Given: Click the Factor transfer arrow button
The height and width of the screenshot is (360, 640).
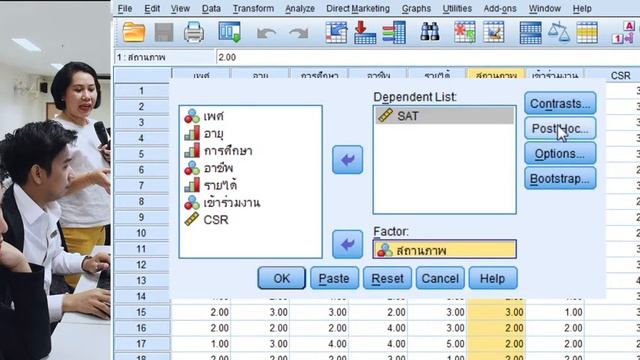Looking at the screenshot, I should point(347,244).
